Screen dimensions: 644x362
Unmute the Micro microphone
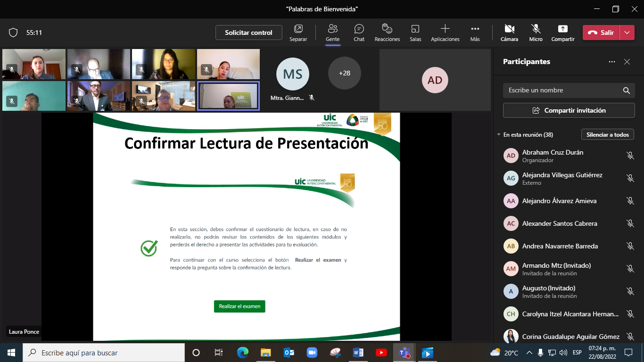[536, 33]
